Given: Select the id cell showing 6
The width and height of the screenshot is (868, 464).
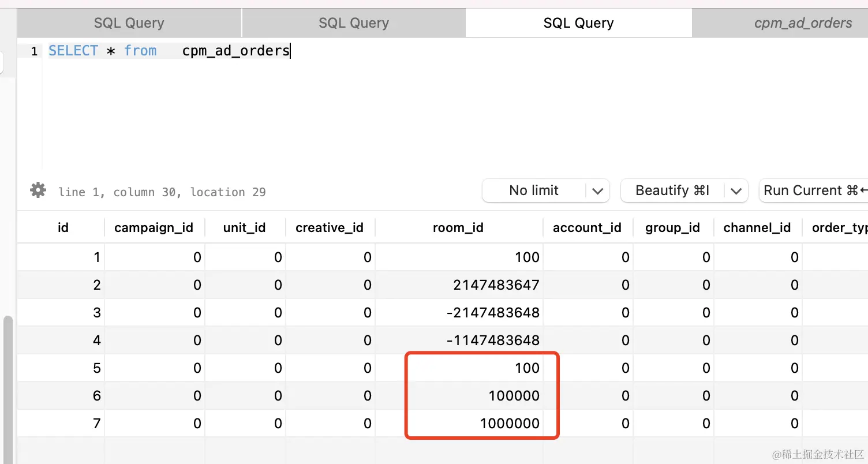Looking at the screenshot, I should click(x=61, y=395).
